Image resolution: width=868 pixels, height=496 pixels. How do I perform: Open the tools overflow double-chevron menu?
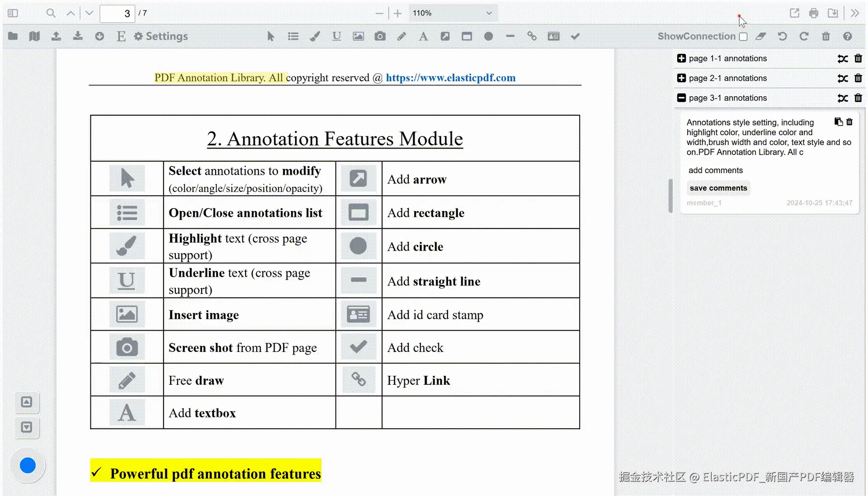(x=854, y=13)
